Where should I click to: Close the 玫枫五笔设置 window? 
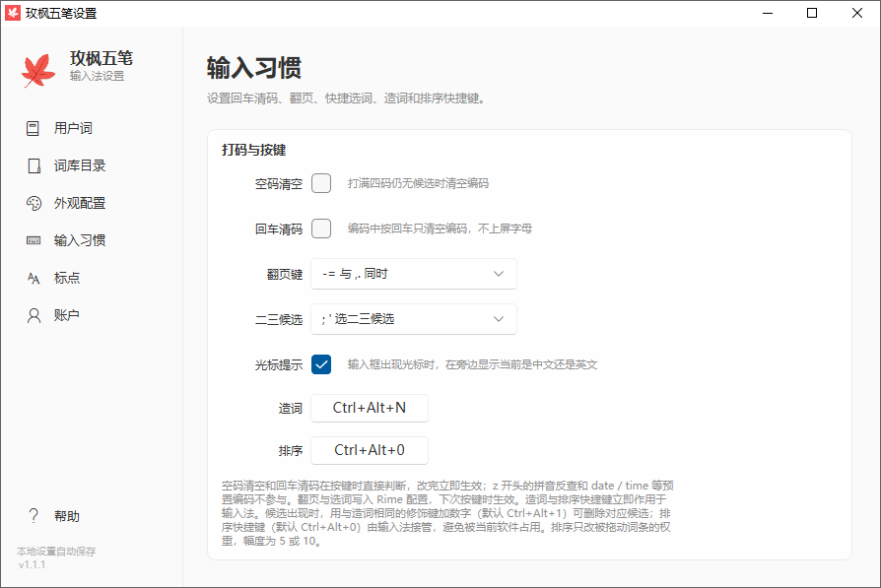[856, 13]
